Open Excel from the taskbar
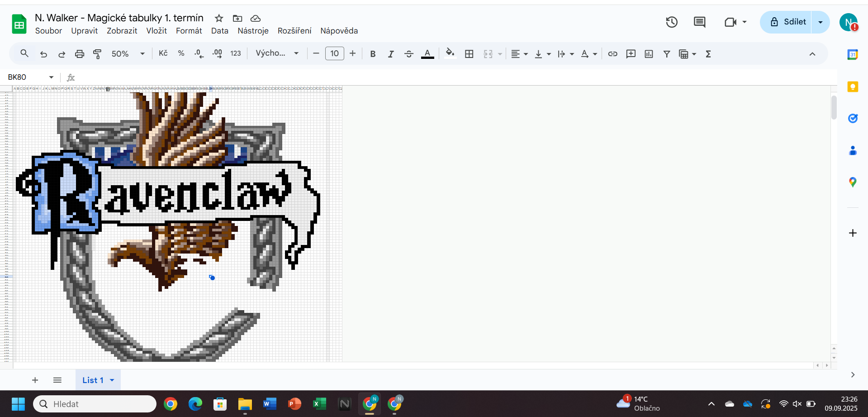Image resolution: width=868 pixels, height=417 pixels. click(x=319, y=403)
